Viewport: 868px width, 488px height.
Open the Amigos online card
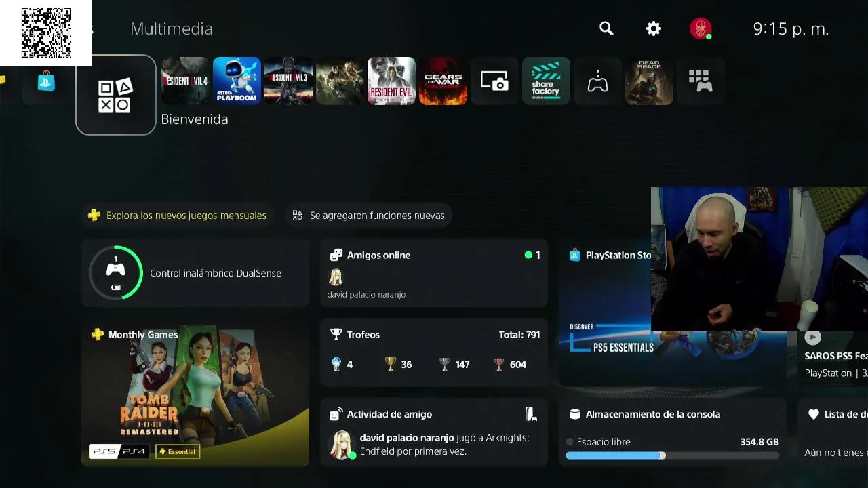434,273
